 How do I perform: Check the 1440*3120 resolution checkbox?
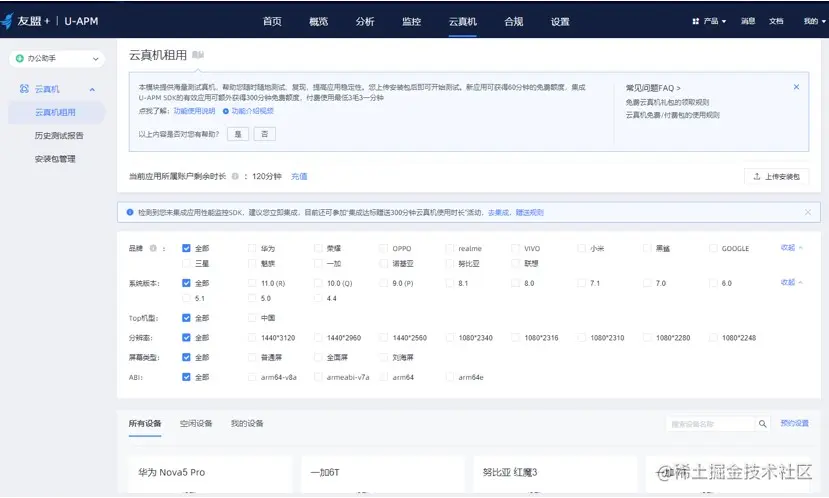pos(252,337)
